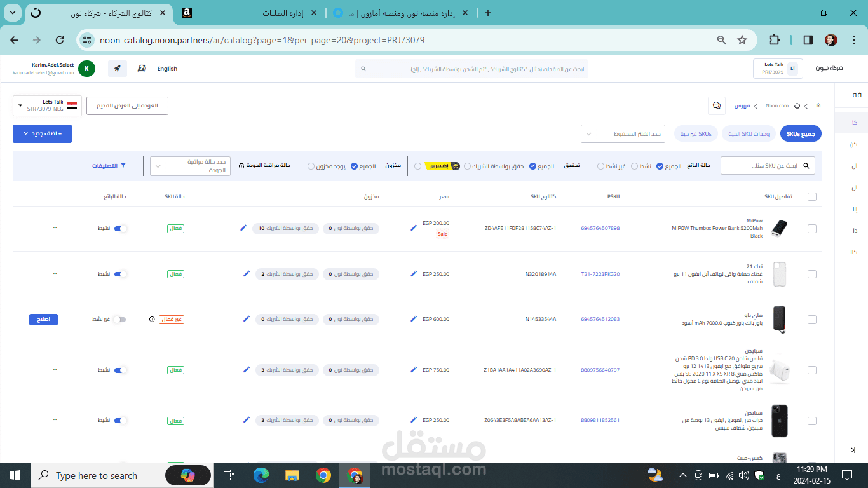Select the غير نشط seller status radio
Viewport: 868px width, 488px height.
coord(600,166)
